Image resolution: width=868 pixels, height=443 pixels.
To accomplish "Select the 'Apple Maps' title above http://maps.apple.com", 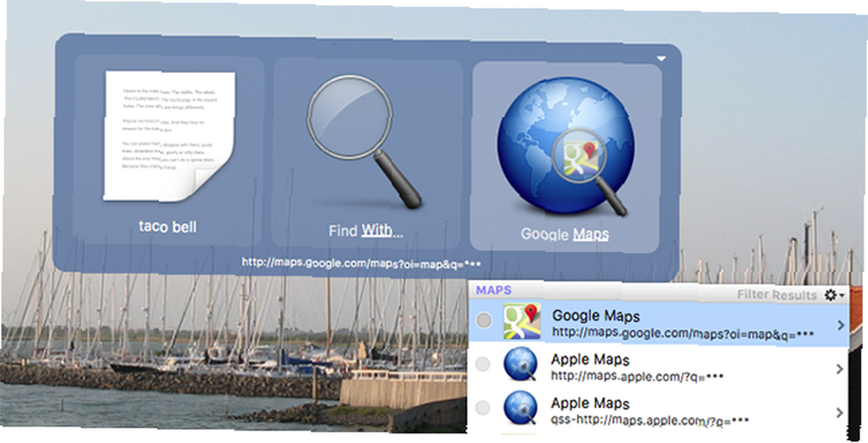I will coord(590,360).
